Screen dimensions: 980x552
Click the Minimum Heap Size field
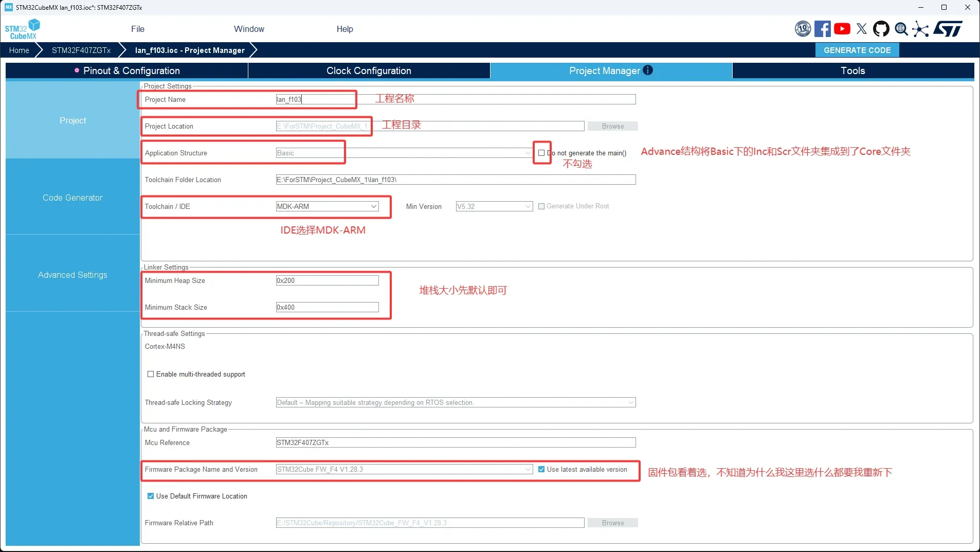click(327, 280)
